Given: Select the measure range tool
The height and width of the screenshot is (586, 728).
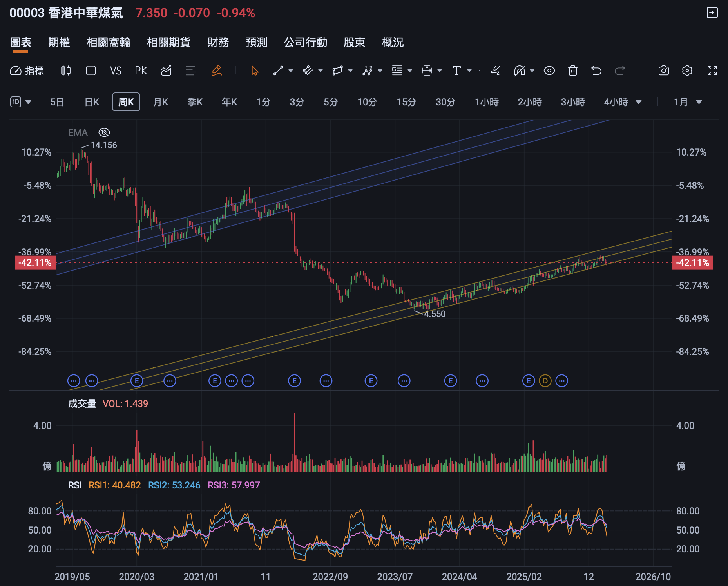Looking at the screenshot, I should click(427, 71).
